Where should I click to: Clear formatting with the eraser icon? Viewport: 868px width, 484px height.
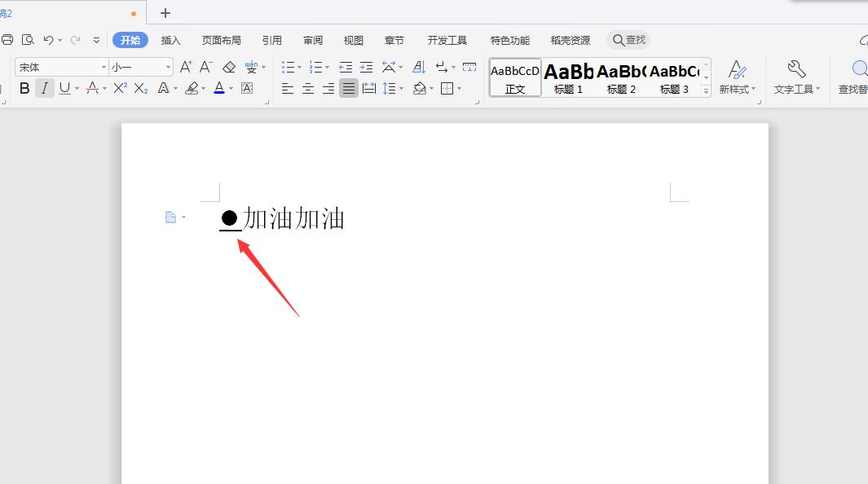[x=228, y=67]
